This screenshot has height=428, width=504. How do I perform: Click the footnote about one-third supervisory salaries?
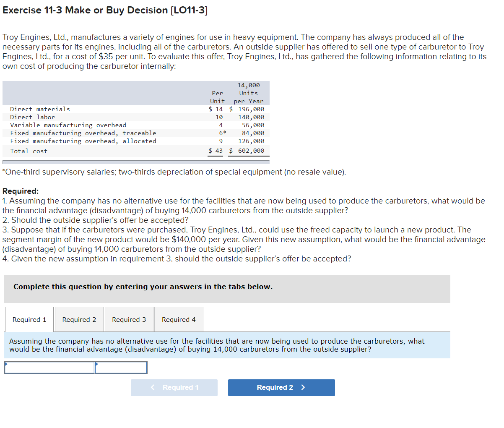(174, 172)
